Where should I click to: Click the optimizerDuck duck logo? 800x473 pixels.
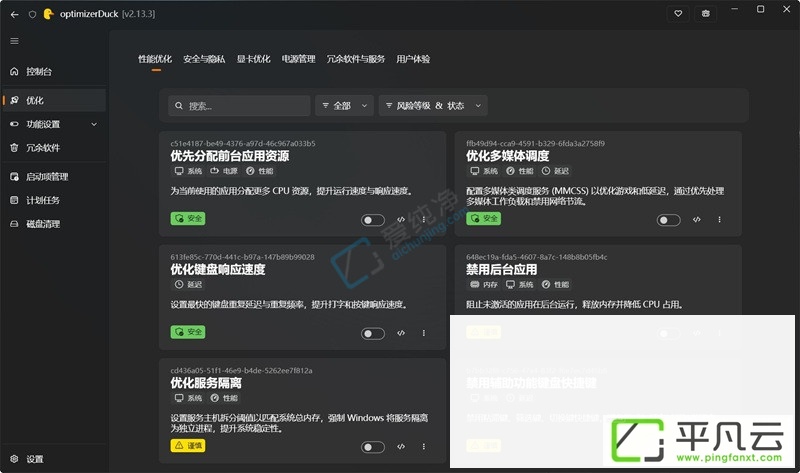pos(48,14)
